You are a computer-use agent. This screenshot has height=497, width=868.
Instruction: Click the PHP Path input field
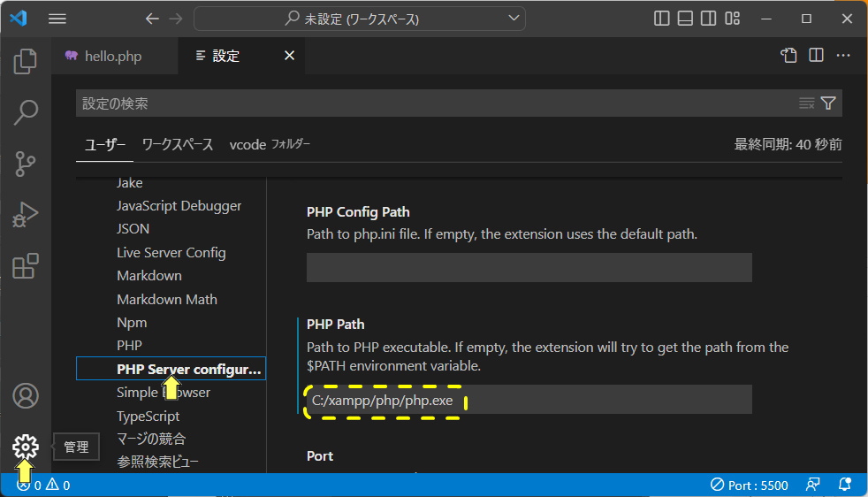[529, 400]
